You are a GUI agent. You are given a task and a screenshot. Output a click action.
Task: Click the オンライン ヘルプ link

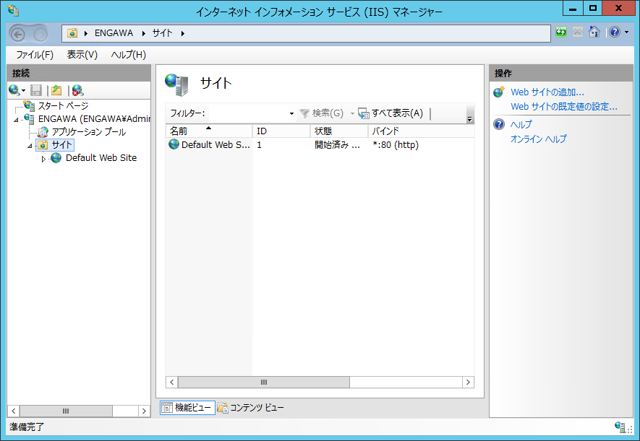coord(538,139)
